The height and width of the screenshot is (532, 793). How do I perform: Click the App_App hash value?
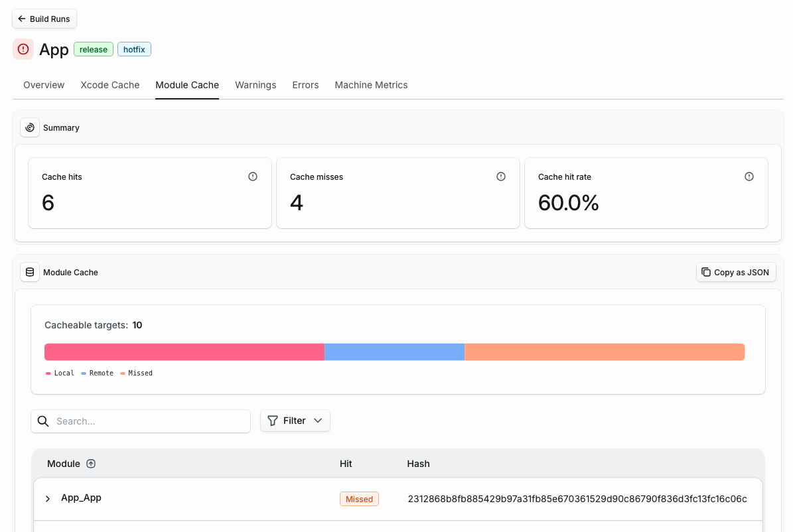577,499
